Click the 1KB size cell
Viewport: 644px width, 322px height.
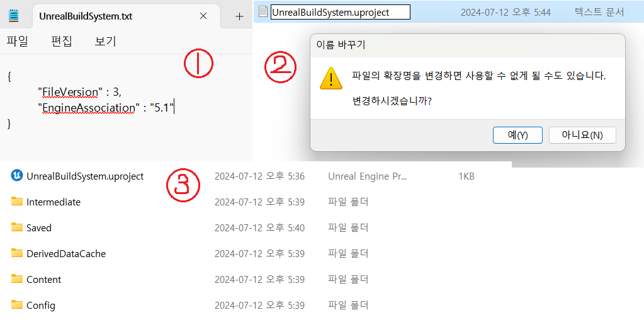click(x=466, y=176)
